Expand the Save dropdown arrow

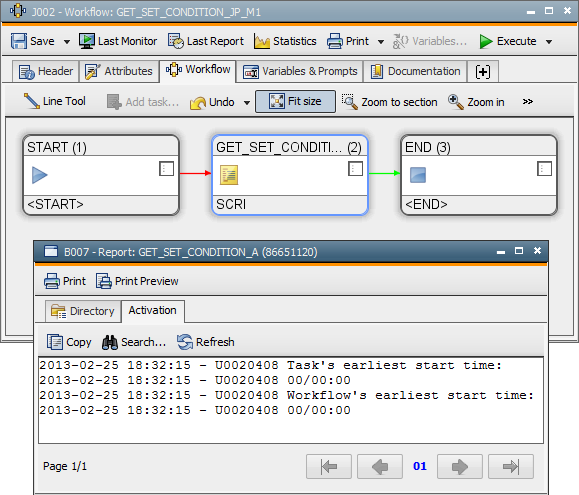[x=67, y=42]
